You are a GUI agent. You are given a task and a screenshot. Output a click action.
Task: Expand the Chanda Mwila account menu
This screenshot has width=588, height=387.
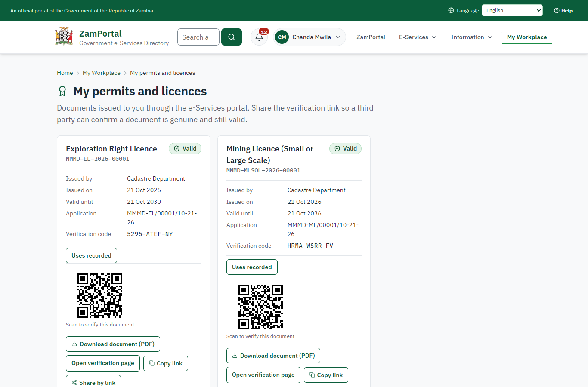pyautogui.click(x=309, y=37)
